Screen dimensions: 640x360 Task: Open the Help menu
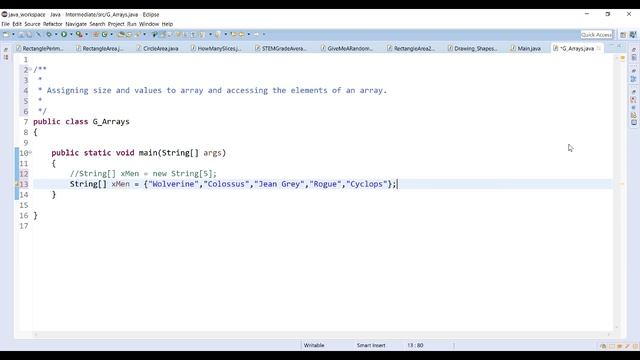click(x=167, y=24)
